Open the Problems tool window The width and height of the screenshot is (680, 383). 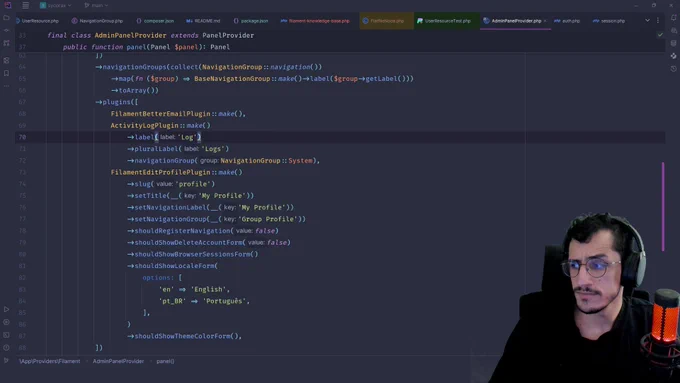point(6,347)
